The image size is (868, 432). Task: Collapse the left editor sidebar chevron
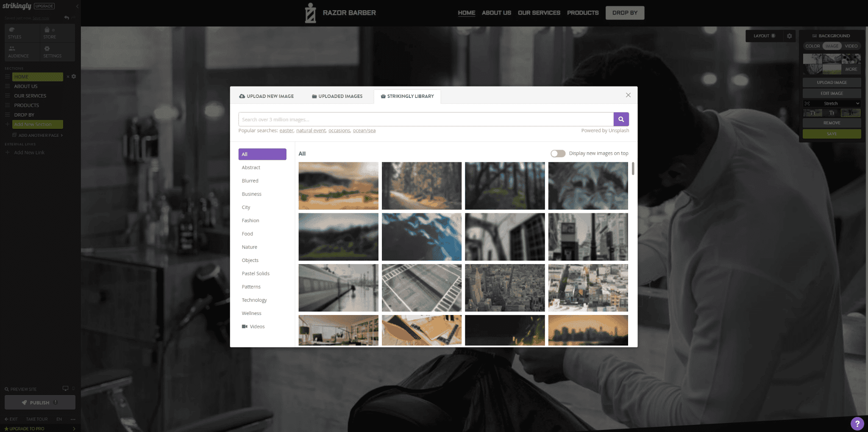pyautogui.click(x=77, y=6)
